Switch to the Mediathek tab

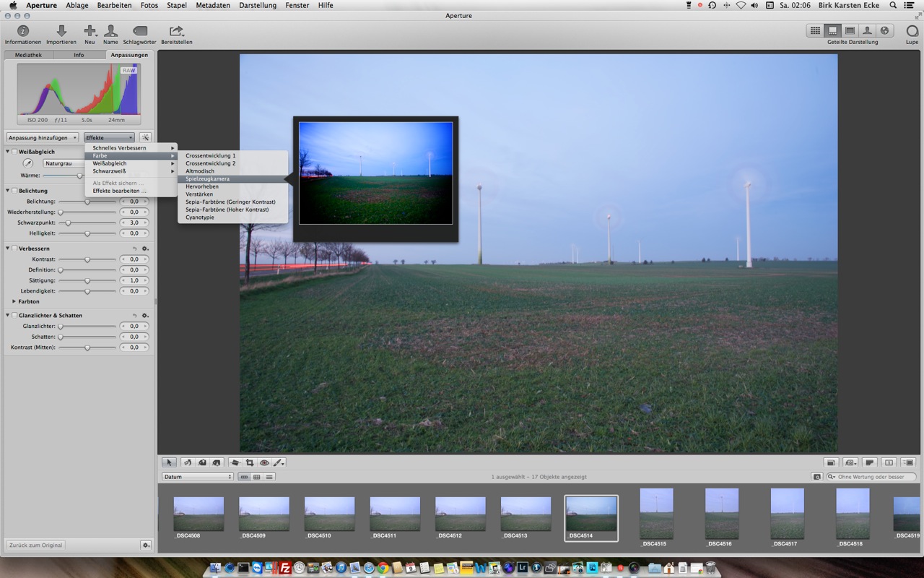(x=28, y=55)
